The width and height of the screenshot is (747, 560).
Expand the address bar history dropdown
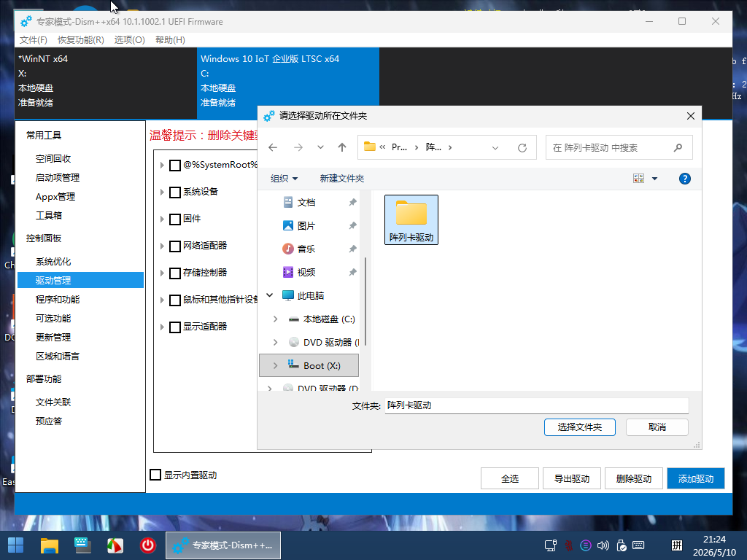point(495,147)
